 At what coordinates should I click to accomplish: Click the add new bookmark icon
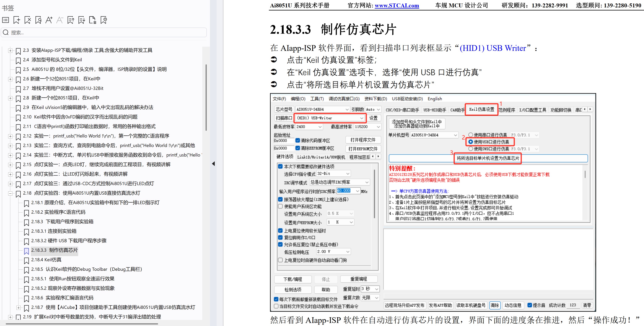tap(17, 20)
